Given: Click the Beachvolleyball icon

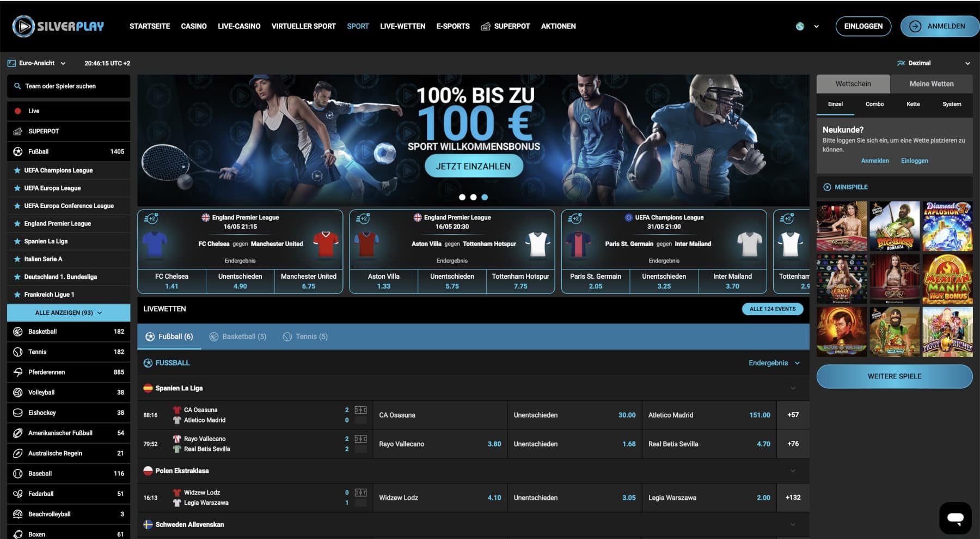Looking at the screenshot, I should tap(18, 514).
